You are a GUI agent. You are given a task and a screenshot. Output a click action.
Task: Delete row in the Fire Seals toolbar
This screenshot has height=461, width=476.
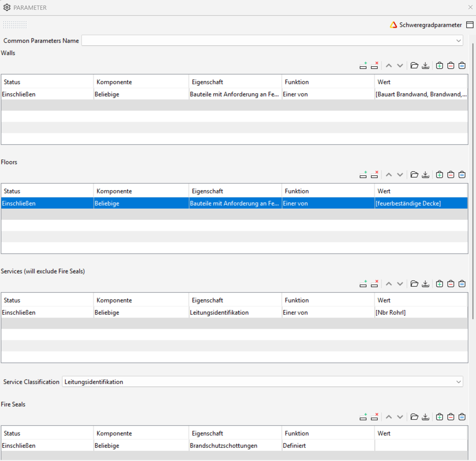374,417
